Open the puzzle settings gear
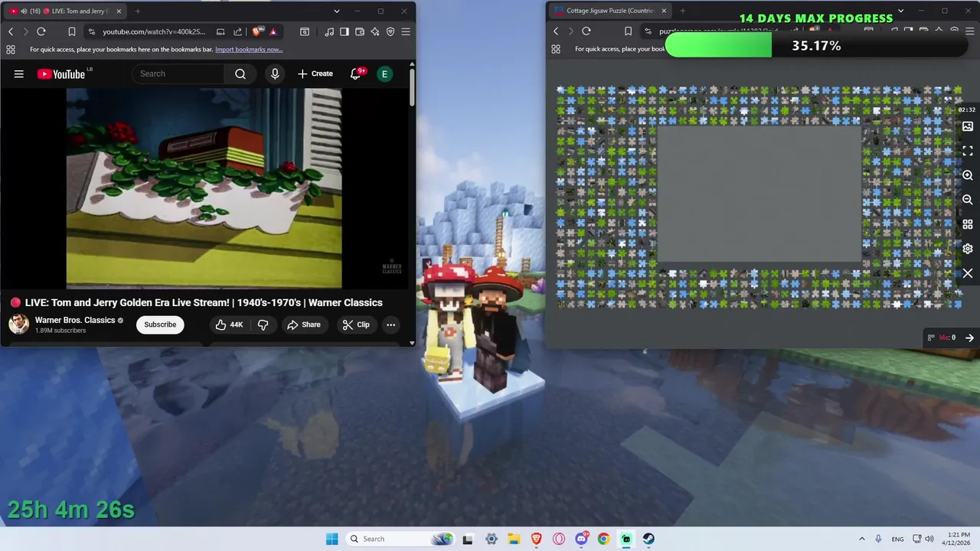980x551 pixels. 968,249
